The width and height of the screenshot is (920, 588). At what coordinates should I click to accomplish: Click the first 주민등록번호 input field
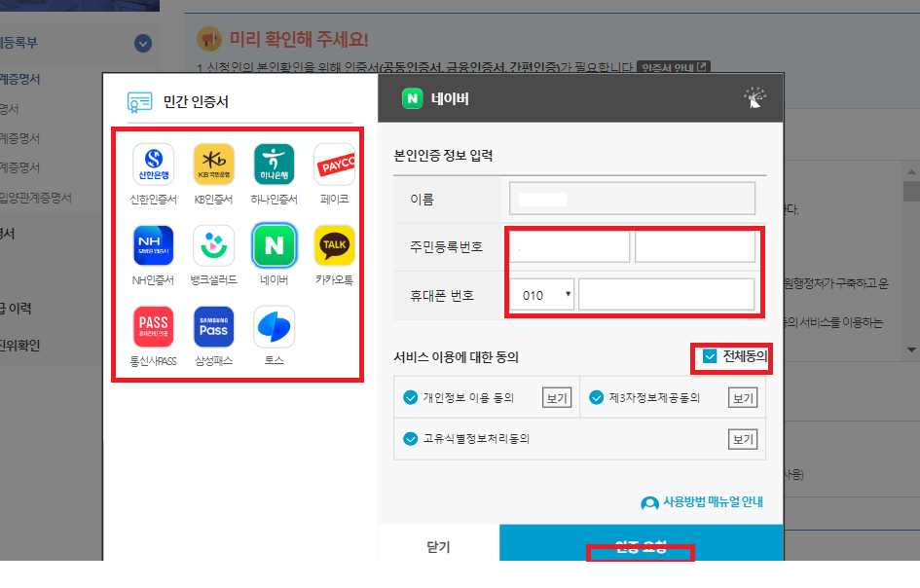pos(570,246)
